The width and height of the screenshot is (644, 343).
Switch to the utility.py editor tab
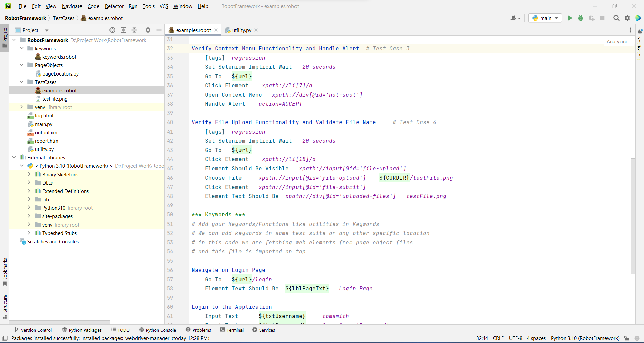[241, 30]
